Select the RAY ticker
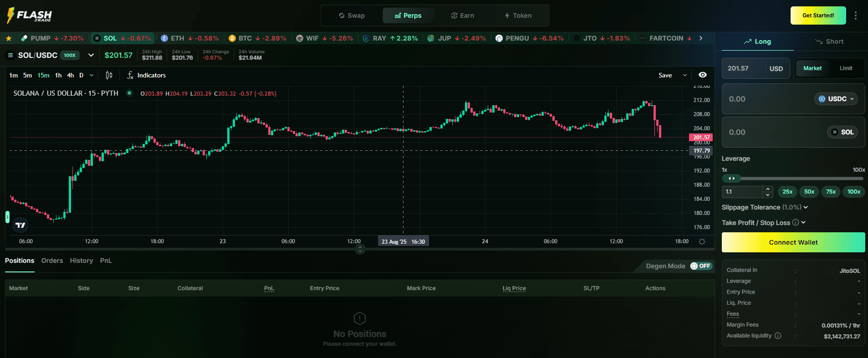The width and height of the screenshot is (868, 358). pos(390,38)
